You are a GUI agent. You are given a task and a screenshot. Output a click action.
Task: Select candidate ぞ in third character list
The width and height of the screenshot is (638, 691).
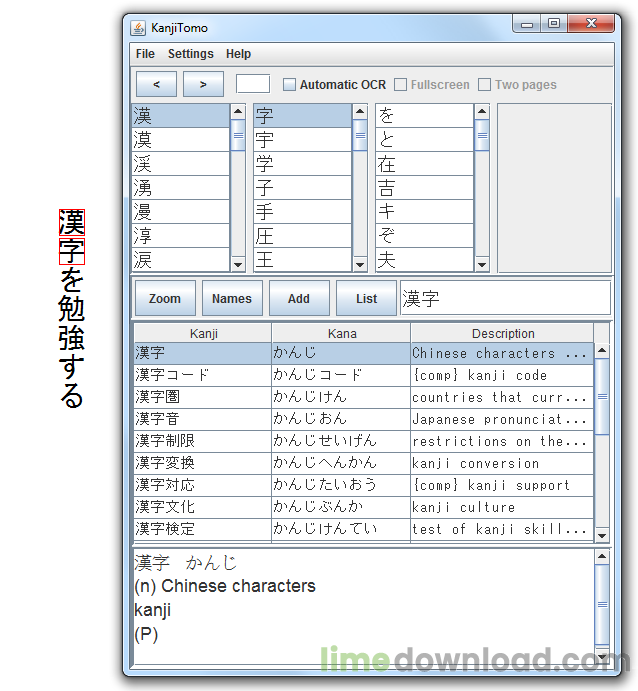[425, 236]
